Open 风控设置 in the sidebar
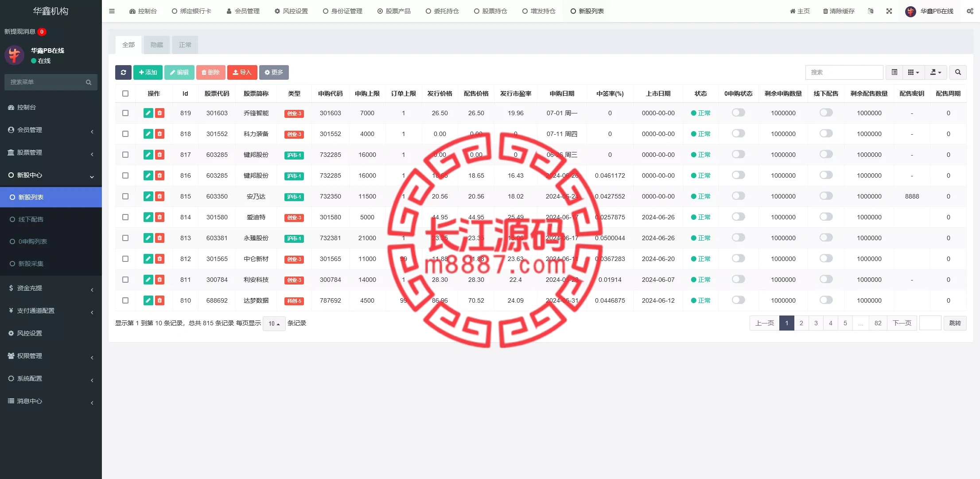The image size is (980, 479). (x=51, y=333)
